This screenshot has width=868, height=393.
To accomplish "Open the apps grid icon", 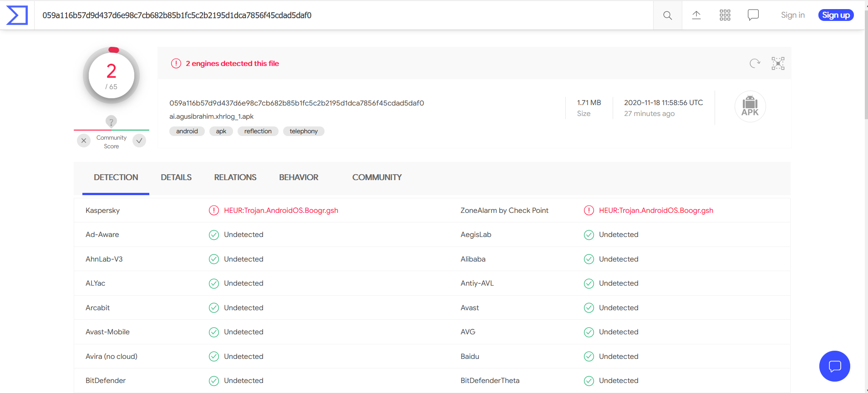I will (x=725, y=15).
